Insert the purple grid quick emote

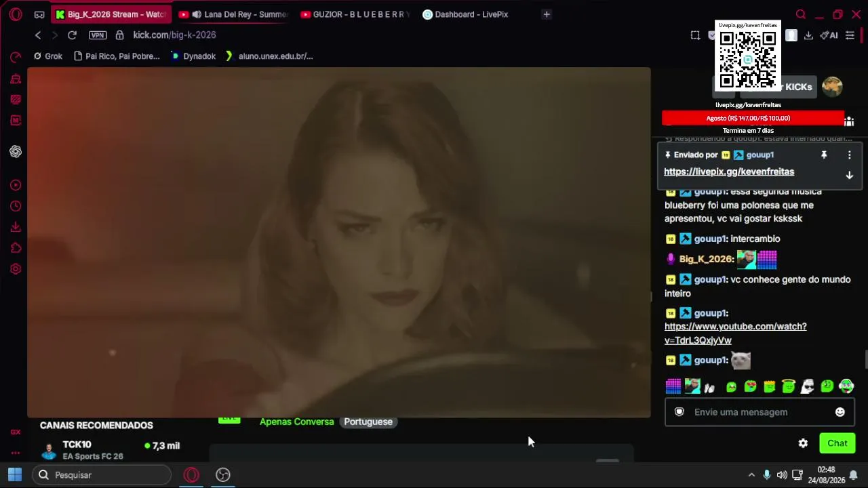pyautogui.click(x=673, y=386)
